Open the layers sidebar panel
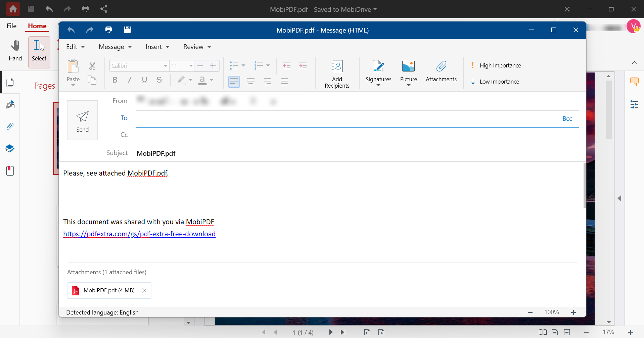This screenshot has width=644, height=338. [10, 148]
